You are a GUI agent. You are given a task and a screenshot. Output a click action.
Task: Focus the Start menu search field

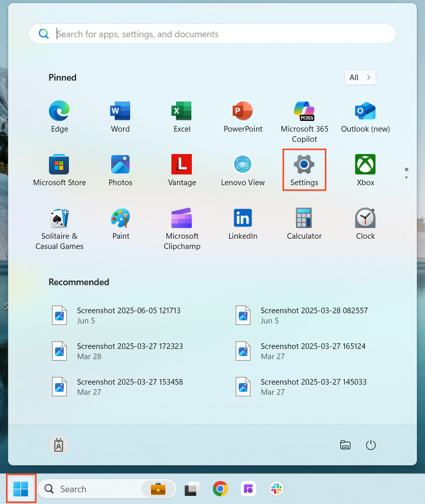click(x=212, y=34)
